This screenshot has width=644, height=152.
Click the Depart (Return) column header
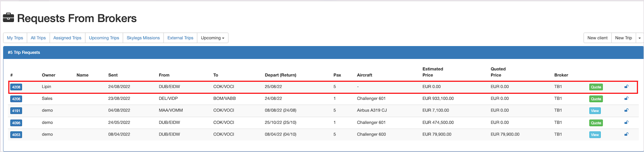tap(280, 75)
